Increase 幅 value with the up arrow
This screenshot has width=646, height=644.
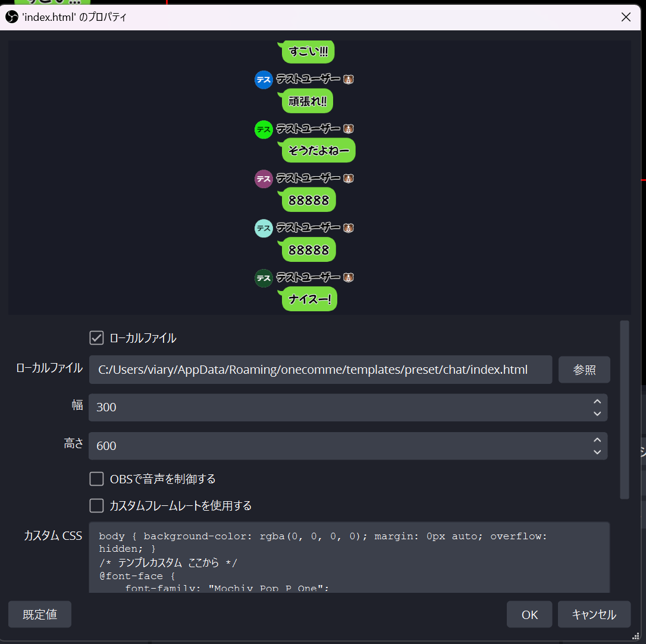point(597,402)
